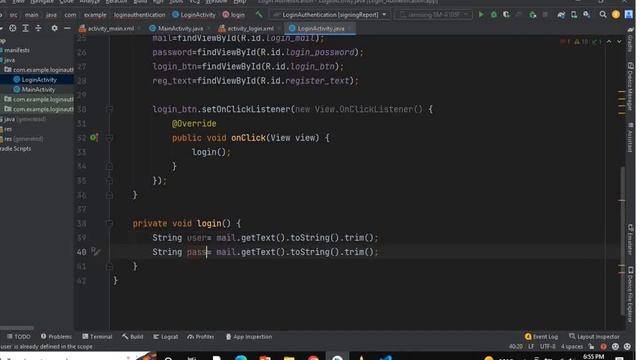Open the Layout Inspector panel
The height and width of the screenshot is (360, 640).
594,337
